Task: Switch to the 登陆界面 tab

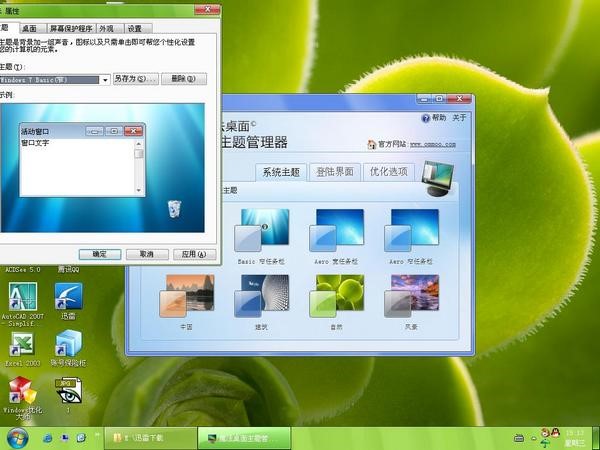Action: point(335,172)
